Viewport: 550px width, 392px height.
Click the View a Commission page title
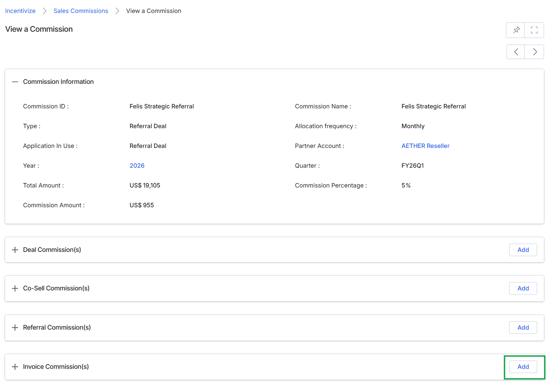click(39, 29)
